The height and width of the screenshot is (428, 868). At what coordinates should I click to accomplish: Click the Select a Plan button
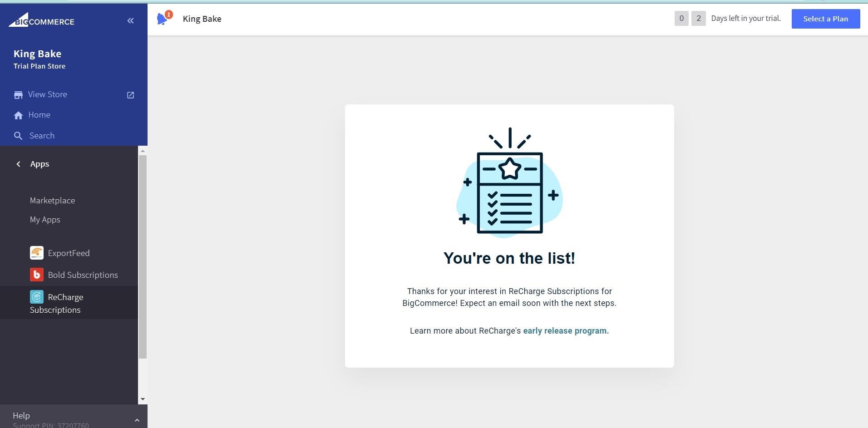(825, 19)
